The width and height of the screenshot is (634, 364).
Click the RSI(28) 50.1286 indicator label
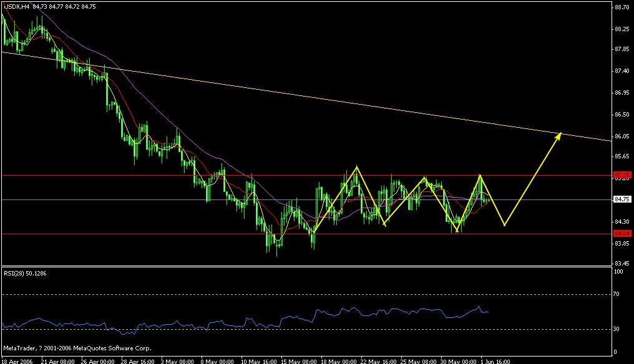click(25, 274)
